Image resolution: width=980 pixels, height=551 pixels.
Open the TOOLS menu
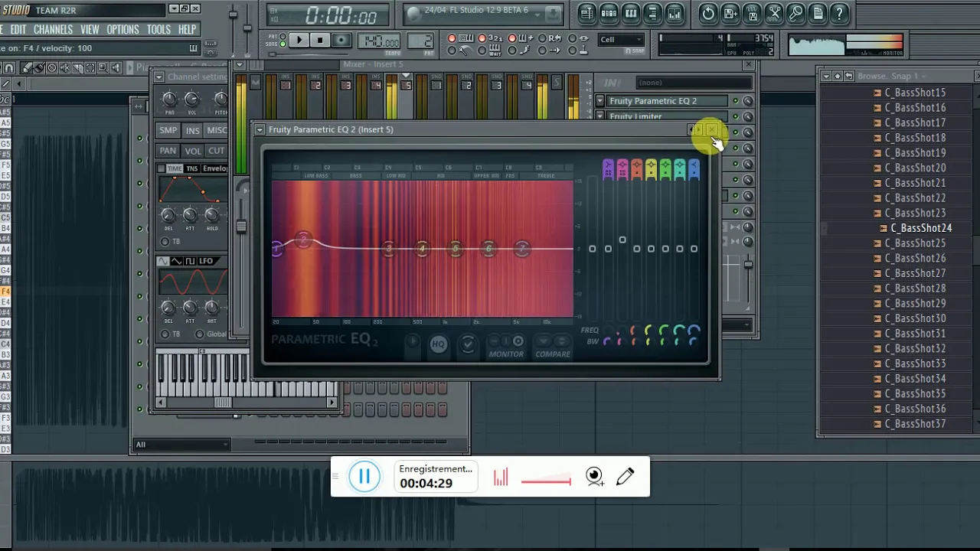(158, 29)
